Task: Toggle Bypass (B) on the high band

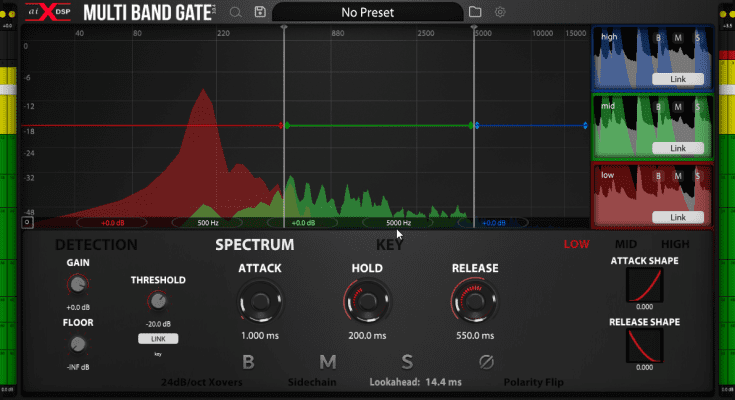Action: coord(658,38)
